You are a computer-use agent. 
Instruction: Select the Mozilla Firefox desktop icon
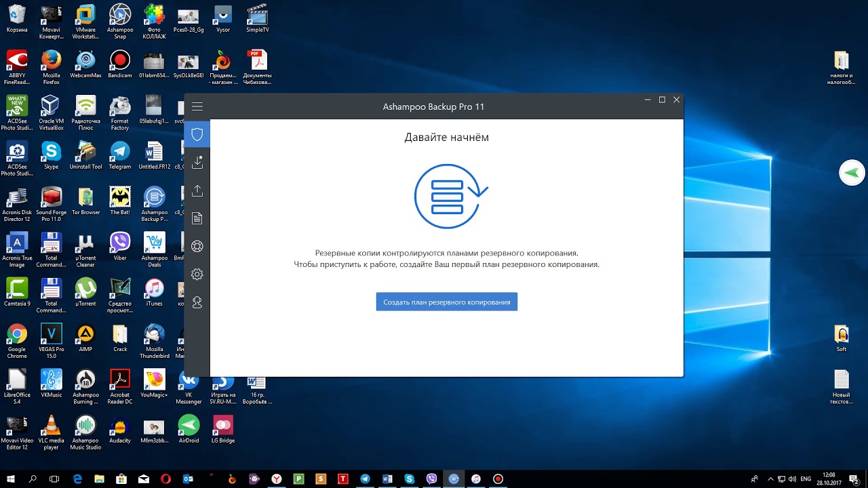(x=52, y=68)
